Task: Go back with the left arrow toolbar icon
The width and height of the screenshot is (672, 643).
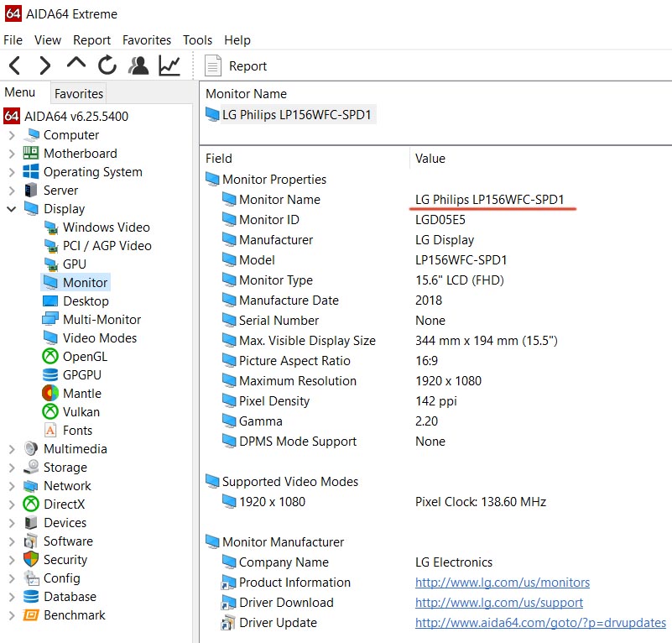Action: 15,65
